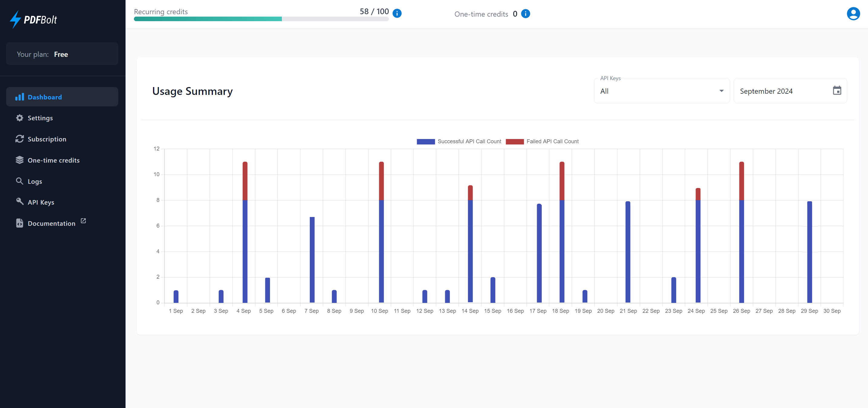Click the '30 Sep' axis label

832,311
